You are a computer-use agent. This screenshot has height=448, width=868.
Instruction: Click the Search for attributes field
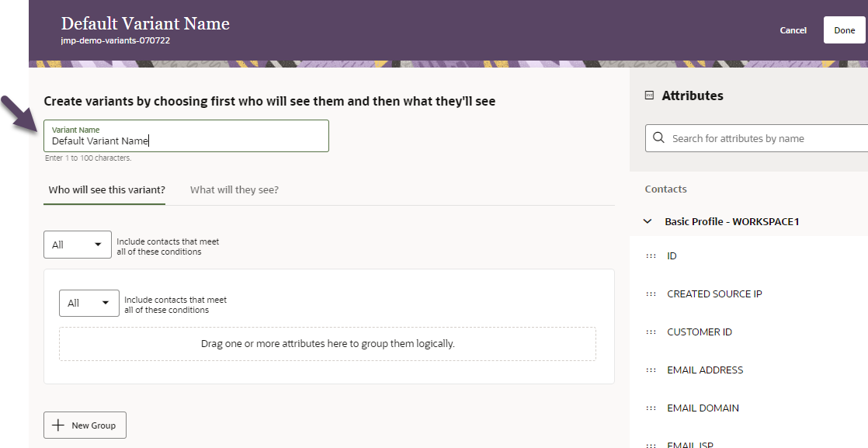[765, 138]
